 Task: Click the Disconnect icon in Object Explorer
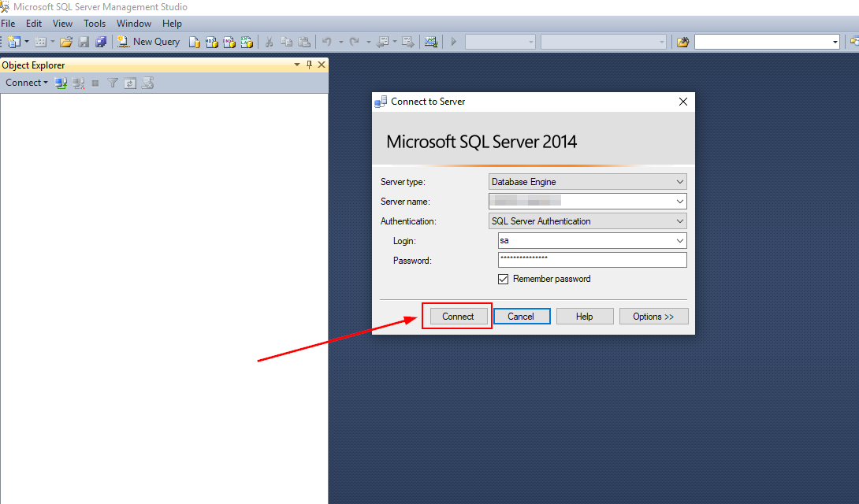tap(78, 83)
